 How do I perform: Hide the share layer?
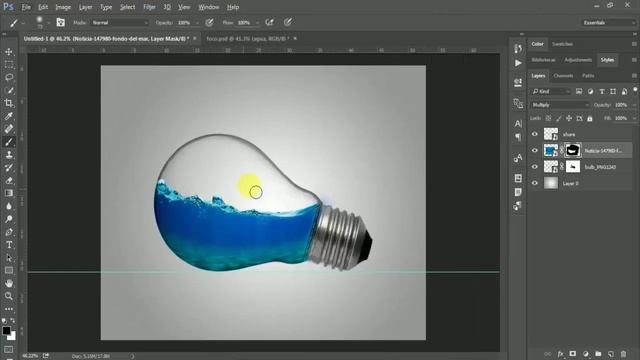click(x=535, y=134)
